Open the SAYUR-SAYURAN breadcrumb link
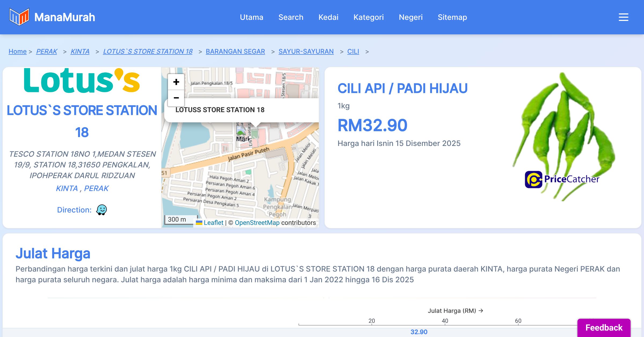 (306, 51)
